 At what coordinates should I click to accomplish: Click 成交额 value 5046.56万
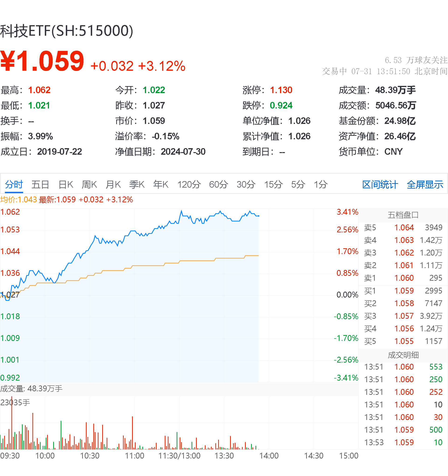396,106
